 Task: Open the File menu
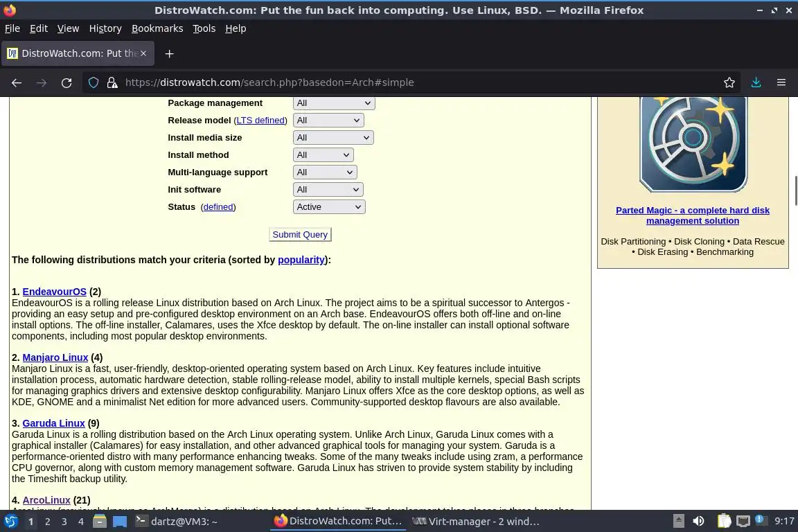[12, 28]
